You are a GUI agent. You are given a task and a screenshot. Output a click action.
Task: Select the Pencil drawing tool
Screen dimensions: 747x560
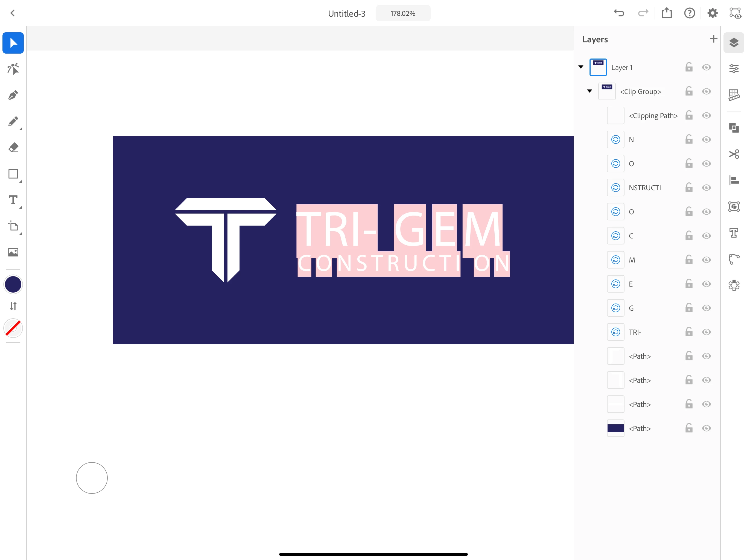[13, 122]
